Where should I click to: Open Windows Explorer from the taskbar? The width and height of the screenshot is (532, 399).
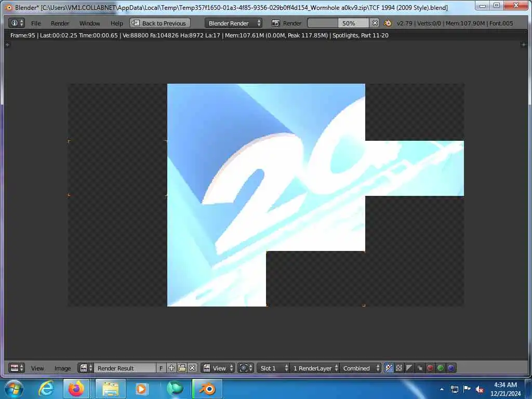pyautogui.click(x=111, y=389)
